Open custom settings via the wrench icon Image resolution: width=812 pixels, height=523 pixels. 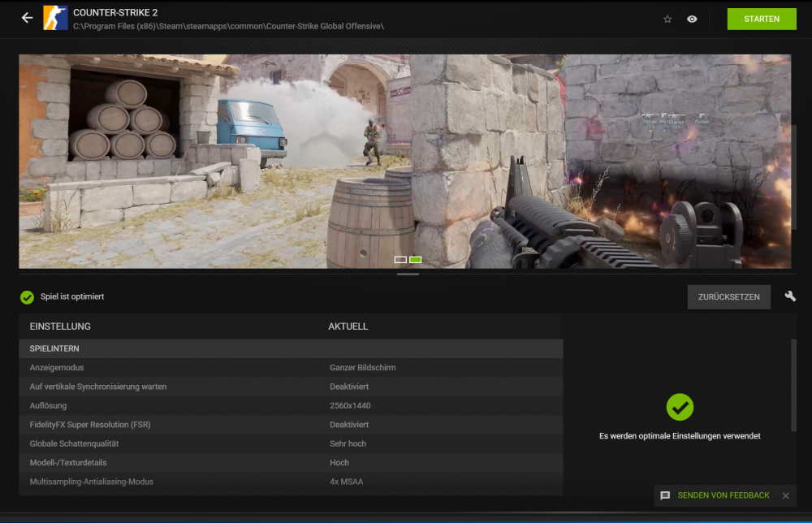(x=790, y=296)
